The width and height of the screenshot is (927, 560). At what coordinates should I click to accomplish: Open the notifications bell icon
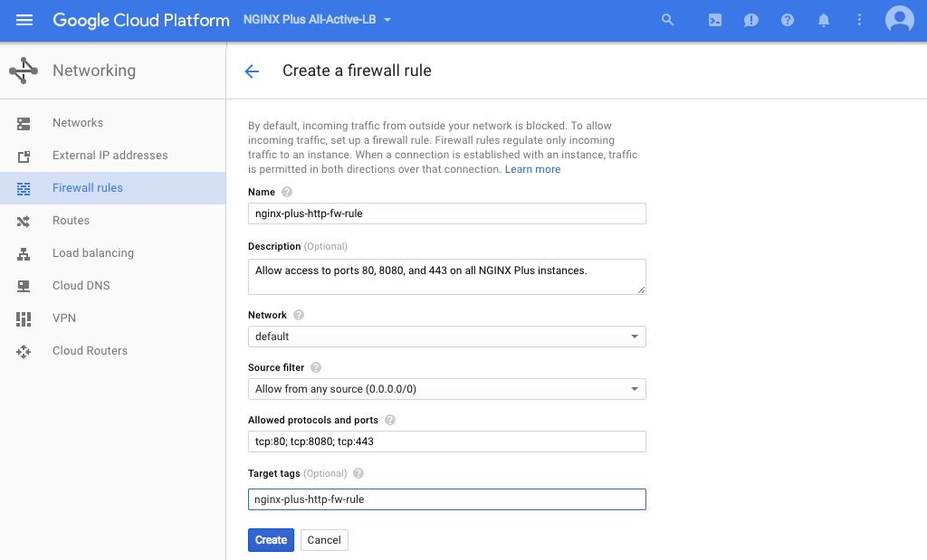coord(823,19)
